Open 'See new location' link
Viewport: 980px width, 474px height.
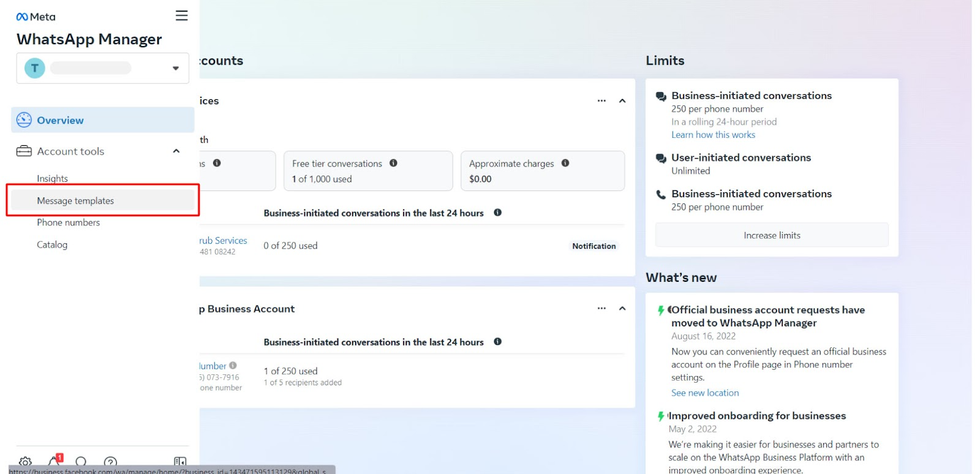point(705,393)
